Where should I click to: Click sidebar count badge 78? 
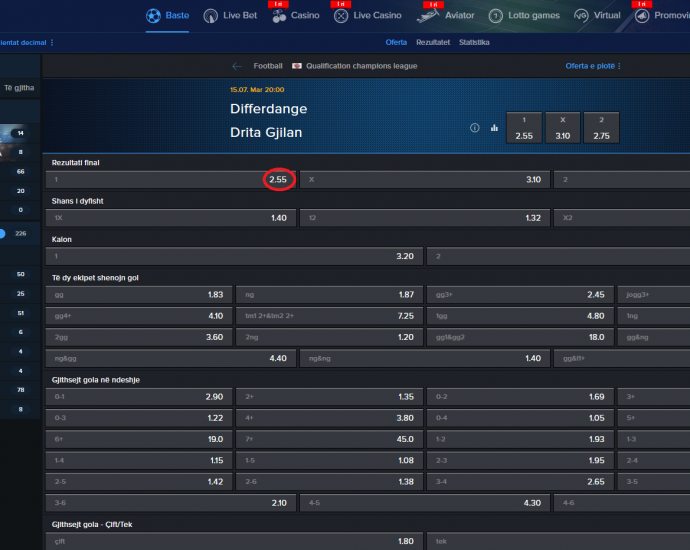coord(21,390)
